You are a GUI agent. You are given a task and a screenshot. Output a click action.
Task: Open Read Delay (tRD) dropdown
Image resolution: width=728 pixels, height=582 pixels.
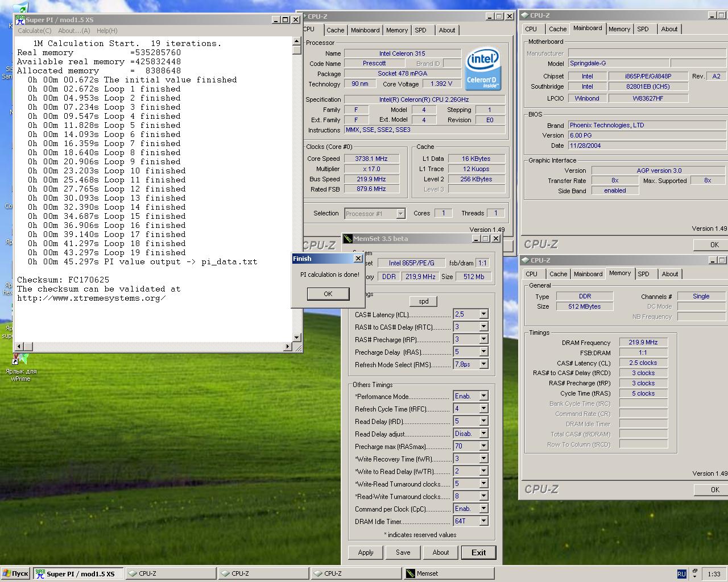coord(483,421)
